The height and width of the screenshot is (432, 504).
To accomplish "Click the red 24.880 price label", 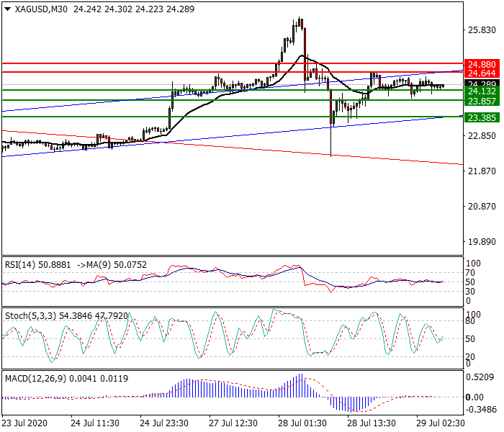I will 482,64.
